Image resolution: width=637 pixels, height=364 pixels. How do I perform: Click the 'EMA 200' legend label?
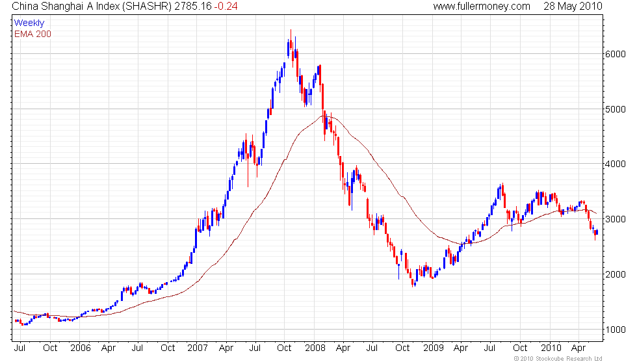(x=32, y=34)
